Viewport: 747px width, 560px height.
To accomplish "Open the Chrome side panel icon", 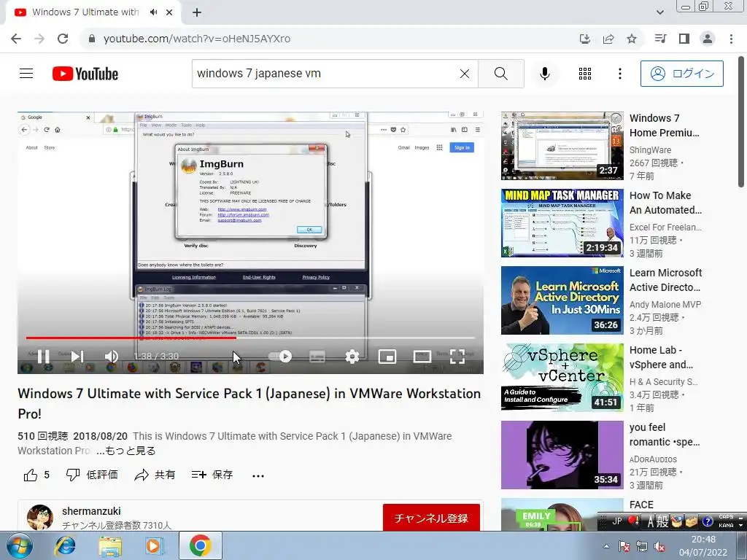I will tap(684, 39).
